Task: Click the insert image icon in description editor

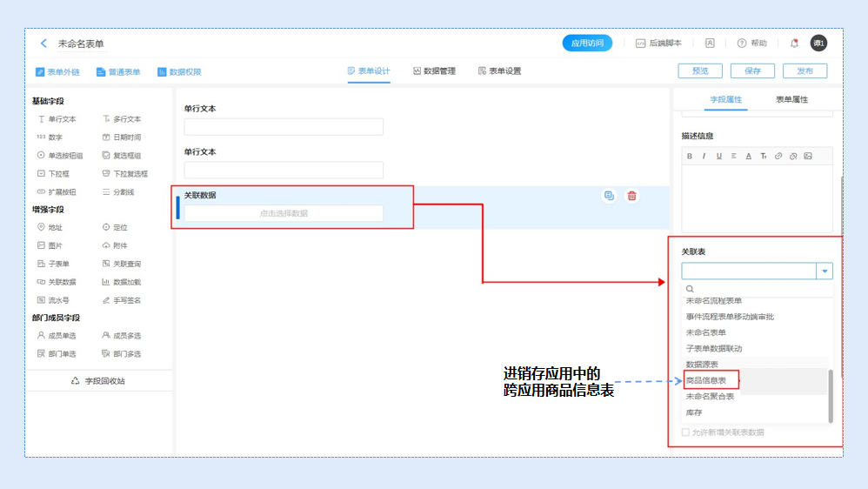Action: [808, 156]
